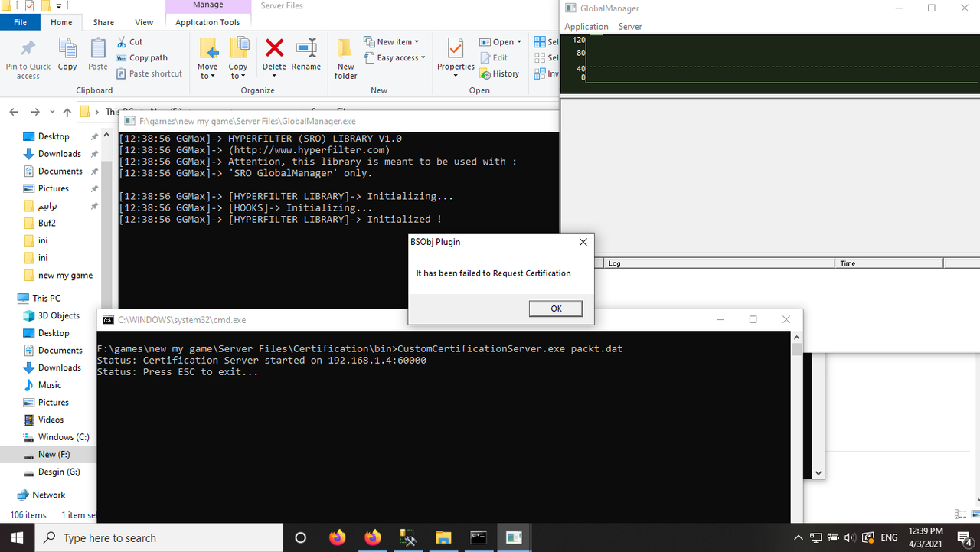
Task: Switch to cmd window taskbar icon
Action: point(479,537)
